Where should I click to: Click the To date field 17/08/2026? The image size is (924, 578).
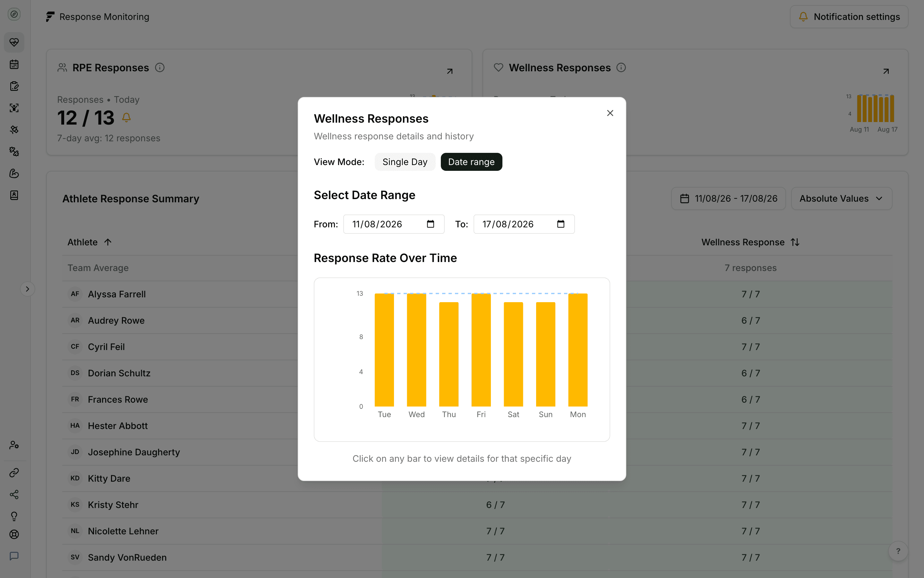pyautogui.click(x=524, y=224)
